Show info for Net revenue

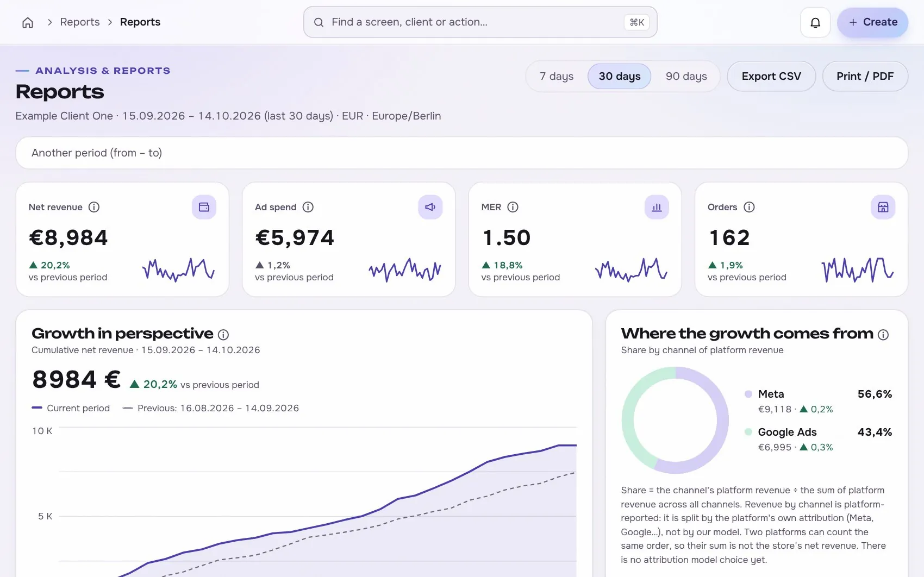94,207
